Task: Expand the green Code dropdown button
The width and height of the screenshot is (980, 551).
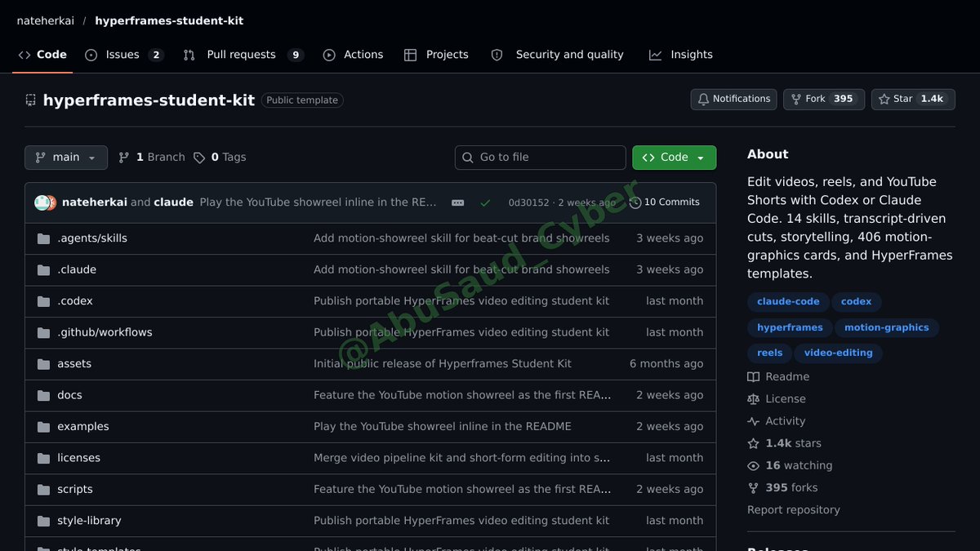Action: point(674,158)
